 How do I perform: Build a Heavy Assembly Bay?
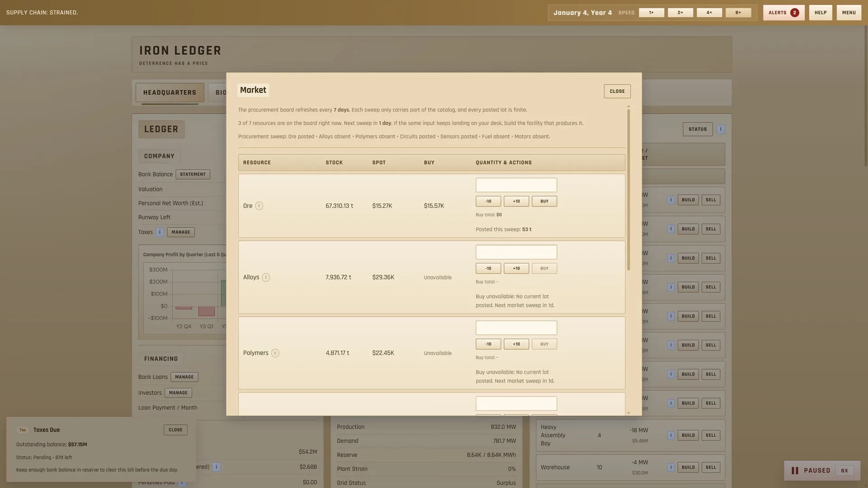click(x=688, y=436)
